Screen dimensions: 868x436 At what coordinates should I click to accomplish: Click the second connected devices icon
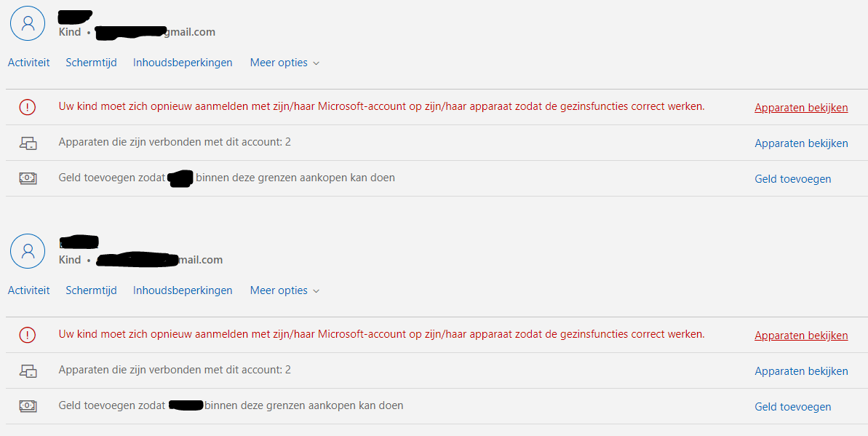[28, 371]
